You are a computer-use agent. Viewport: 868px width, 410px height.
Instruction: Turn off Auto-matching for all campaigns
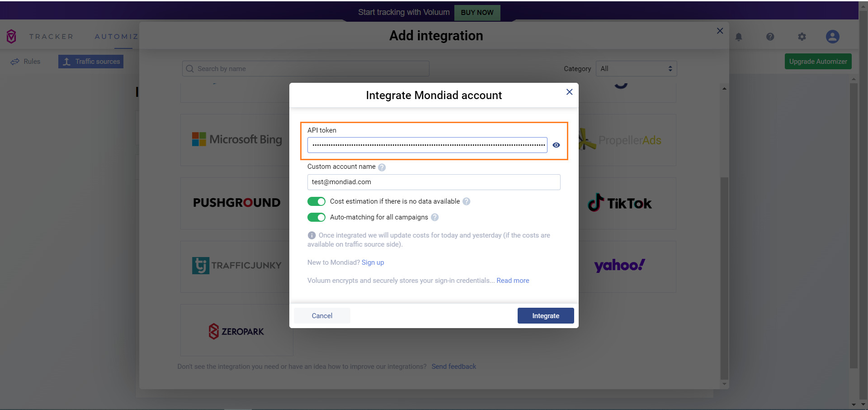tap(316, 217)
